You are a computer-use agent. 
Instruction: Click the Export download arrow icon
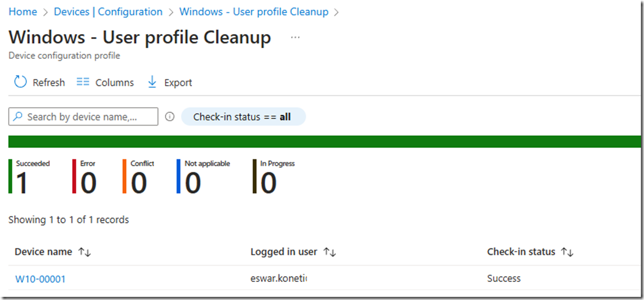coord(152,82)
